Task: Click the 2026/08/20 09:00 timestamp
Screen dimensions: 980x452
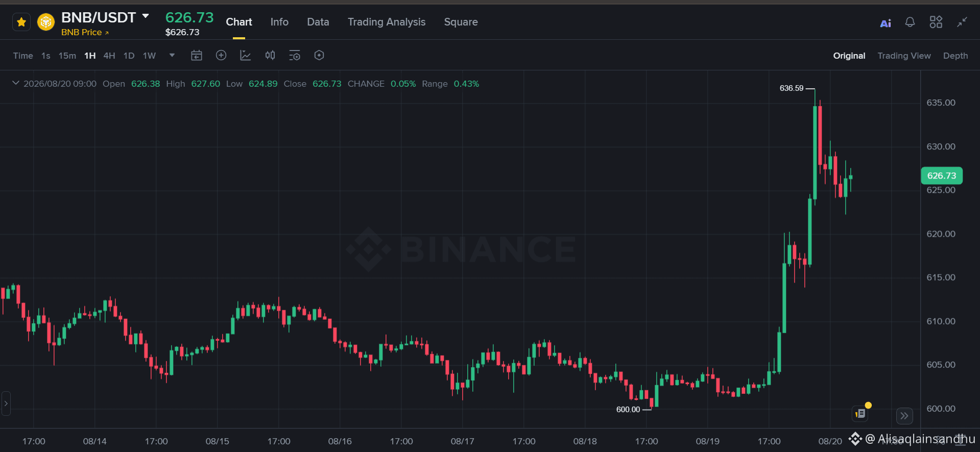Action: tap(60, 84)
